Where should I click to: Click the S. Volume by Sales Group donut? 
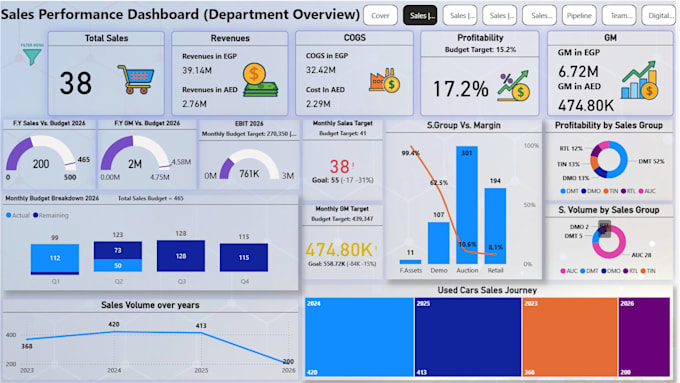(609, 242)
